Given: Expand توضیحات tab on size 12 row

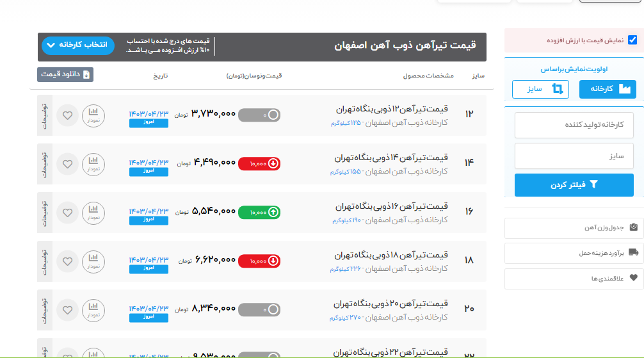Looking at the screenshot, I should (45, 115).
